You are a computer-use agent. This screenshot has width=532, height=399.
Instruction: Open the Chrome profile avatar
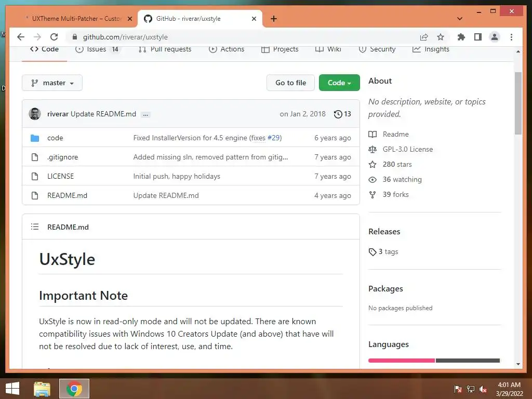click(495, 37)
